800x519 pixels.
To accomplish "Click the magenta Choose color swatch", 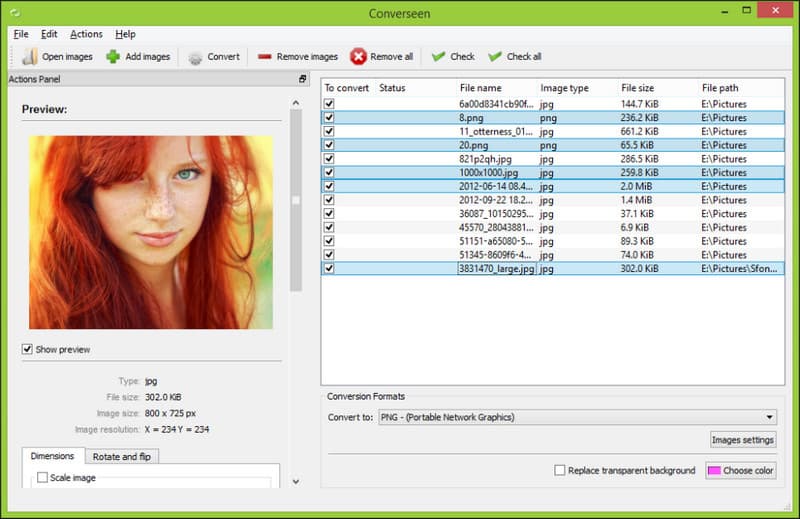I will point(714,470).
